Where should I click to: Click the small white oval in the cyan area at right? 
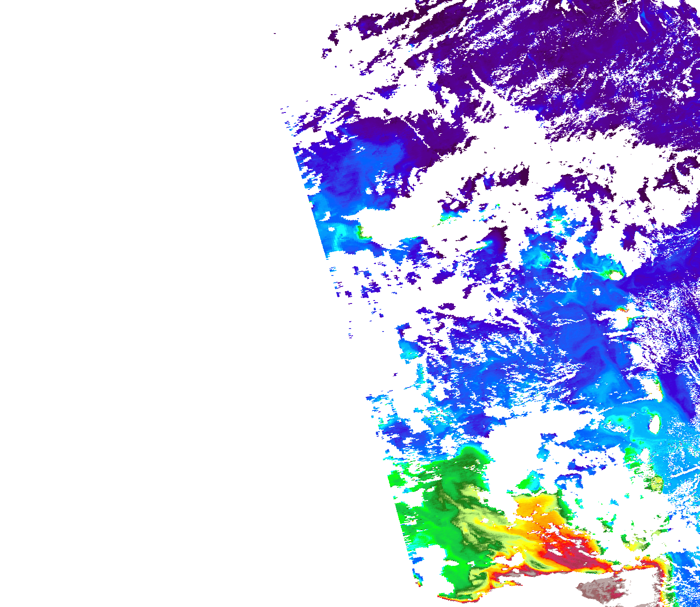655,422
